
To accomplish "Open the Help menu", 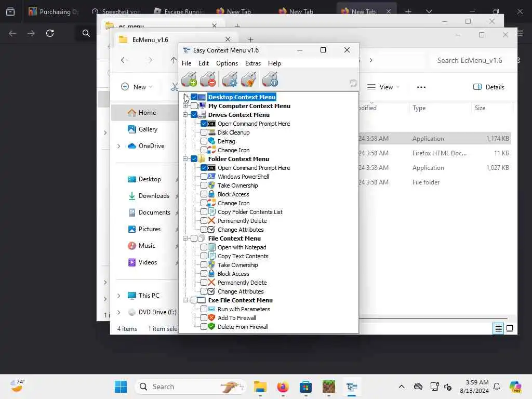I will pyautogui.click(x=274, y=63).
